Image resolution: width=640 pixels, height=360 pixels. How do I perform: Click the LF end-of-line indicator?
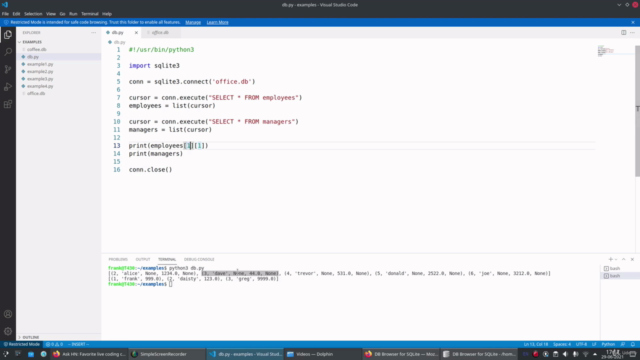[x=594, y=344]
